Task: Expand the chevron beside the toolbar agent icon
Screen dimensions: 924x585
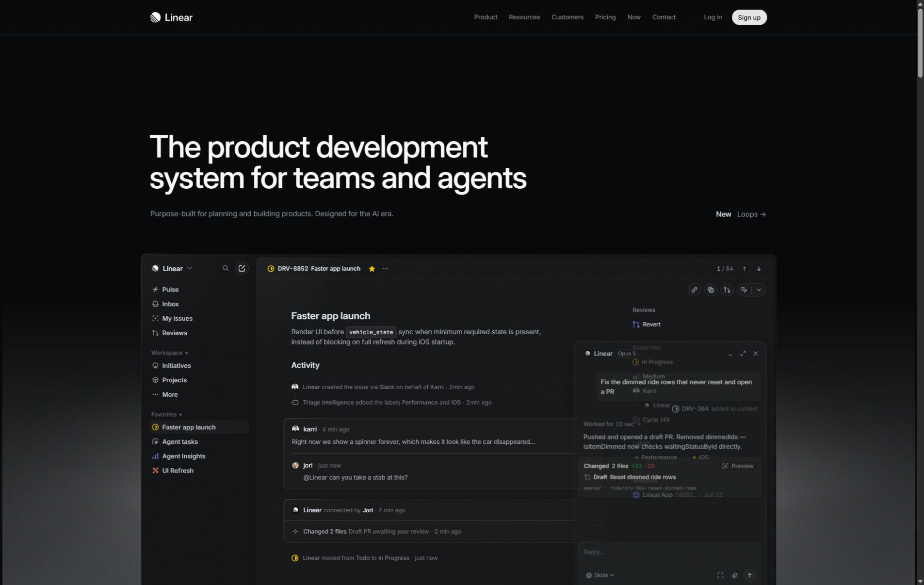Action: tap(759, 290)
